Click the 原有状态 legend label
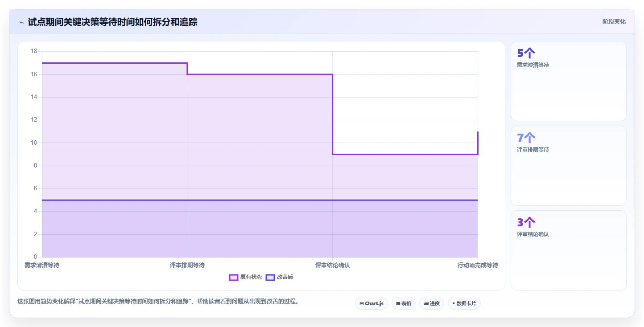The height and width of the screenshot is (327, 644). [x=251, y=277]
